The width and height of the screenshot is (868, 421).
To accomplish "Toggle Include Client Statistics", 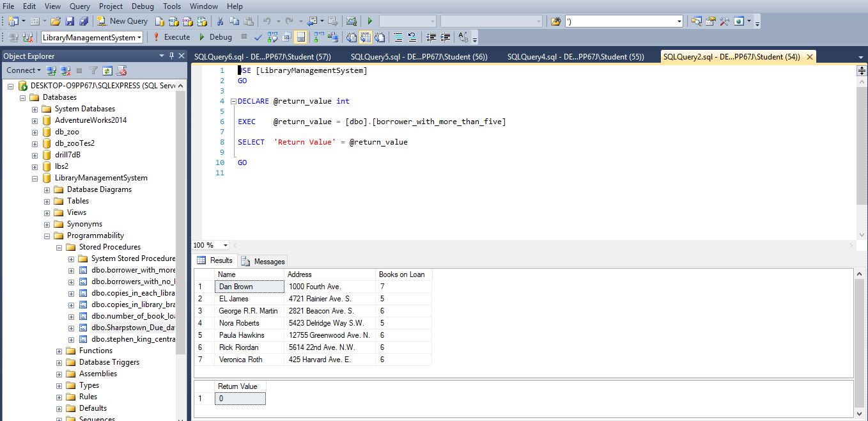I will coord(333,37).
